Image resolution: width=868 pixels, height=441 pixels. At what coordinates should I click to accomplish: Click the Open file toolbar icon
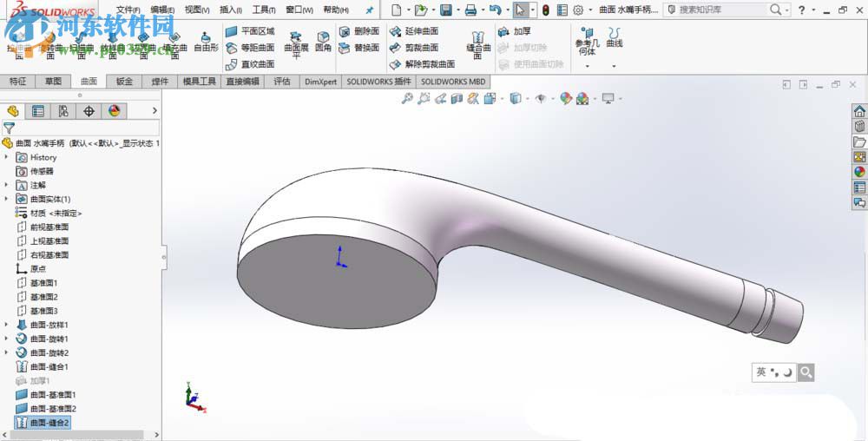click(421, 10)
